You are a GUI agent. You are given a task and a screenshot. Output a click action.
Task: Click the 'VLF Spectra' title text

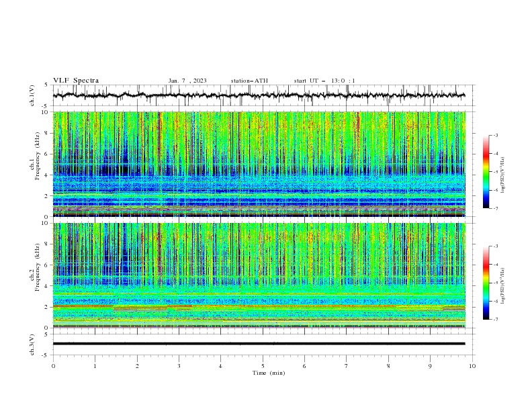pos(76,81)
